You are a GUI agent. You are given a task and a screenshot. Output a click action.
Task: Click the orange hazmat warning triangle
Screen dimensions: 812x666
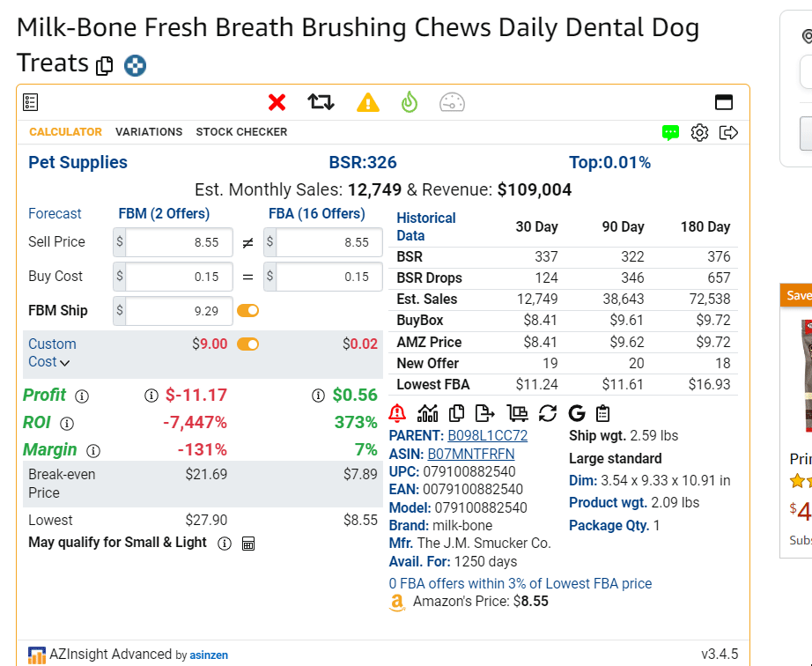pyautogui.click(x=367, y=102)
